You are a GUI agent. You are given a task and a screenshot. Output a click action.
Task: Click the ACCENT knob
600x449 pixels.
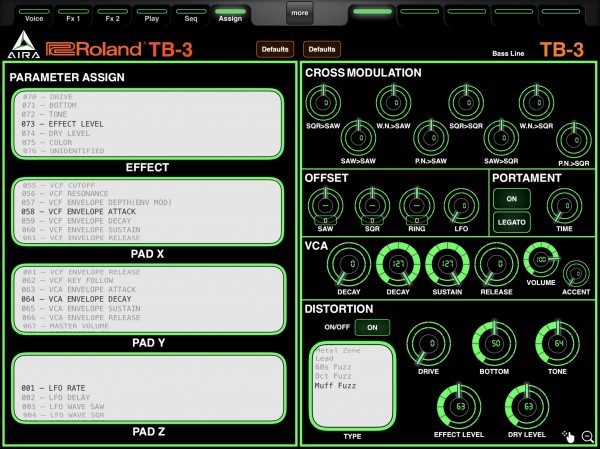[576, 273]
